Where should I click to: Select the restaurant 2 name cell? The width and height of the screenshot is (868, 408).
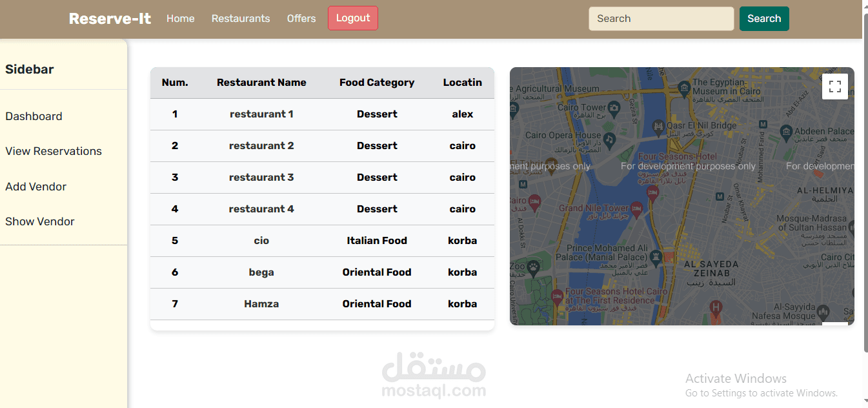point(261,146)
